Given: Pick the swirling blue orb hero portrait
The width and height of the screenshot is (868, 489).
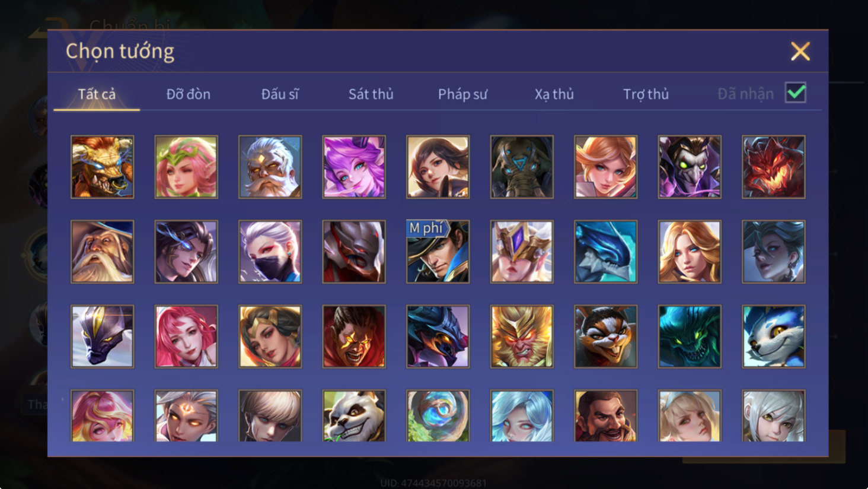Looking at the screenshot, I should 438,415.
